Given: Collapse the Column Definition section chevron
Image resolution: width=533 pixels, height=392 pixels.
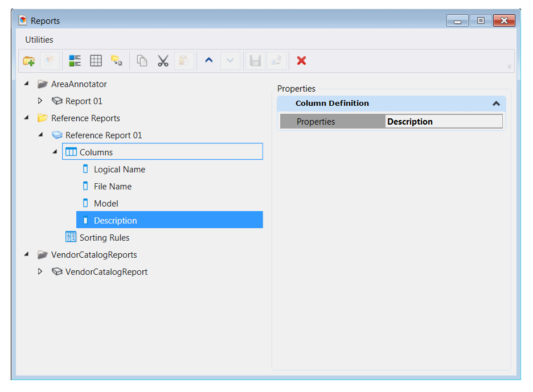Looking at the screenshot, I should [497, 104].
